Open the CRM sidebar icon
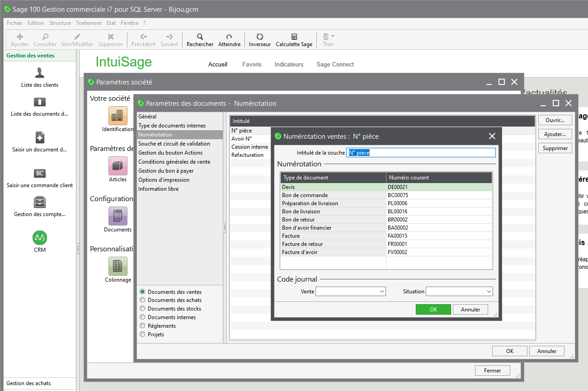The width and height of the screenshot is (588, 391). pos(40,238)
